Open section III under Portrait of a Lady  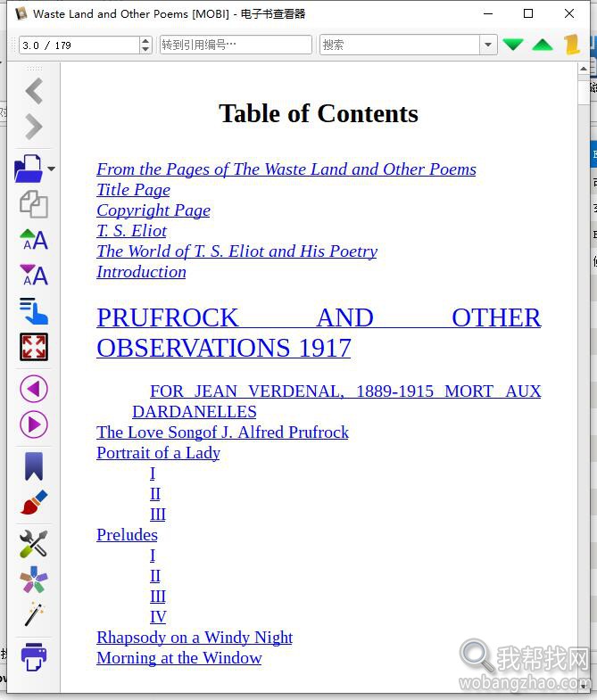pos(158,515)
